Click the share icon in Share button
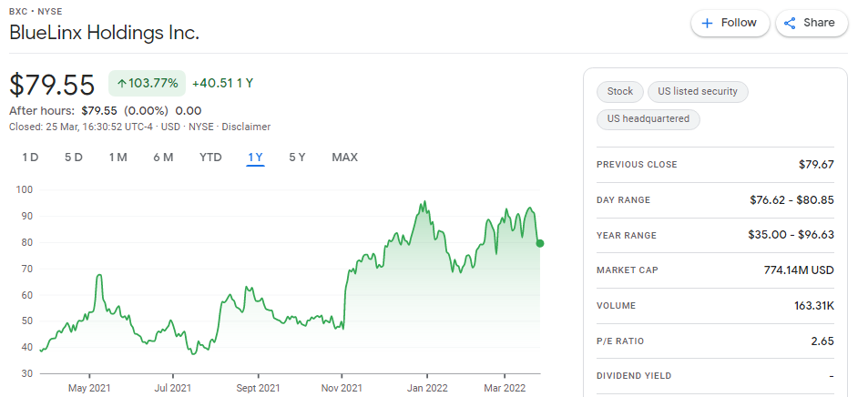 click(x=790, y=24)
